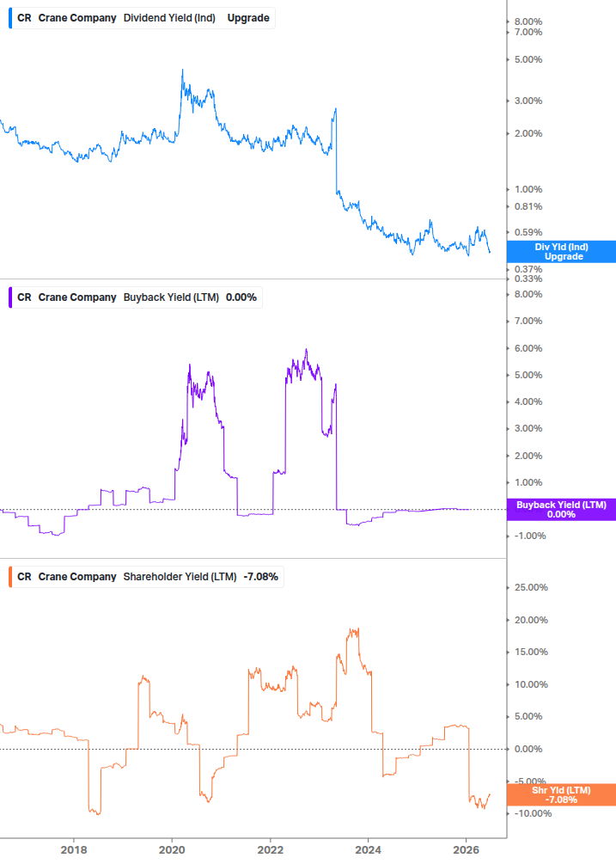The width and height of the screenshot is (616, 864).
Task: Click purple Buyback Yield (LTM) 0.00% axis tag
Action: click(561, 510)
